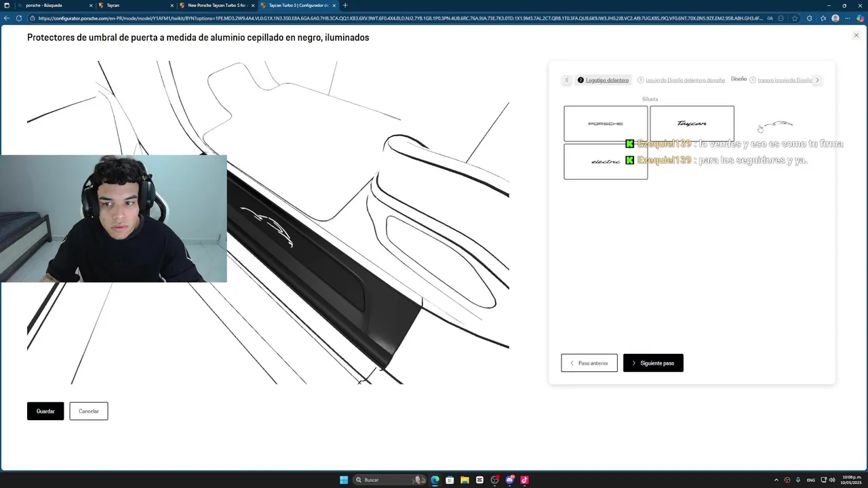Close the Taycan Turbo S Configurador tab
This screenshot has height=488, width=868.
pos(334,5)
